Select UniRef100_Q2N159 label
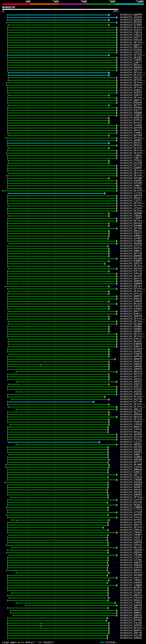This screenshot has width=146, height=644. pos(131,605)
